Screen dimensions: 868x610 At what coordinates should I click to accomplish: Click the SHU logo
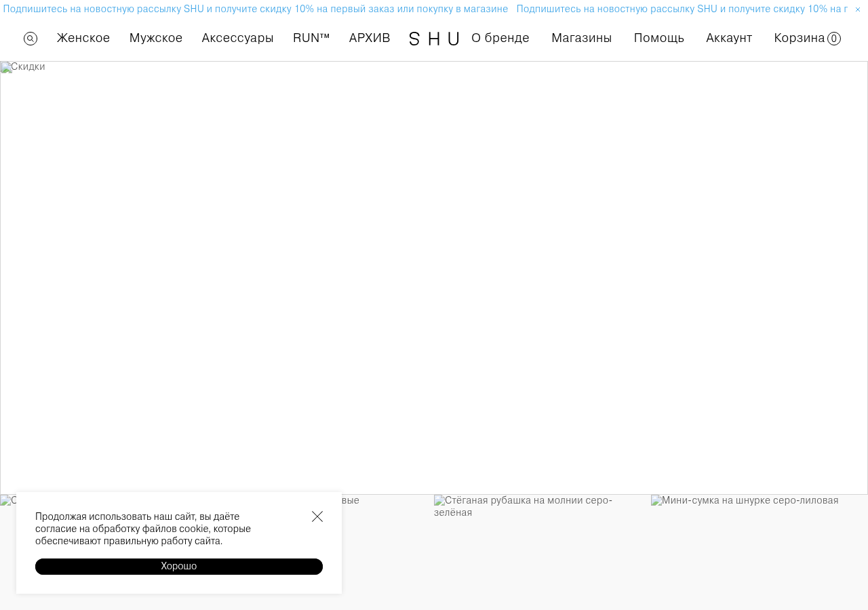point(434,39)
